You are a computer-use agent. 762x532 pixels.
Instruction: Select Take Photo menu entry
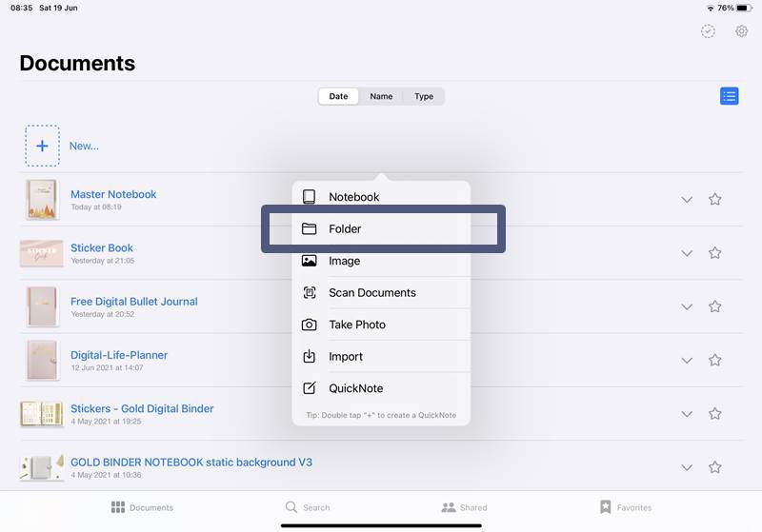[381, 325]
